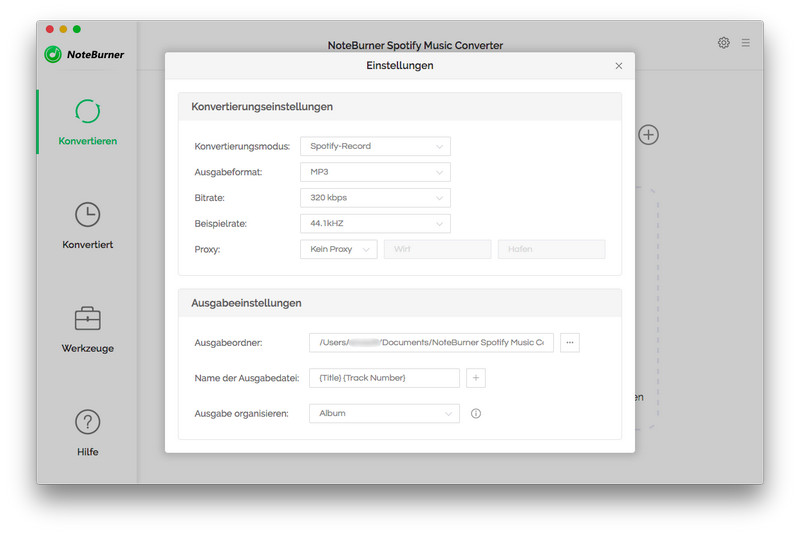Click the Konvertiert label in sidebar

pos(87,245)
